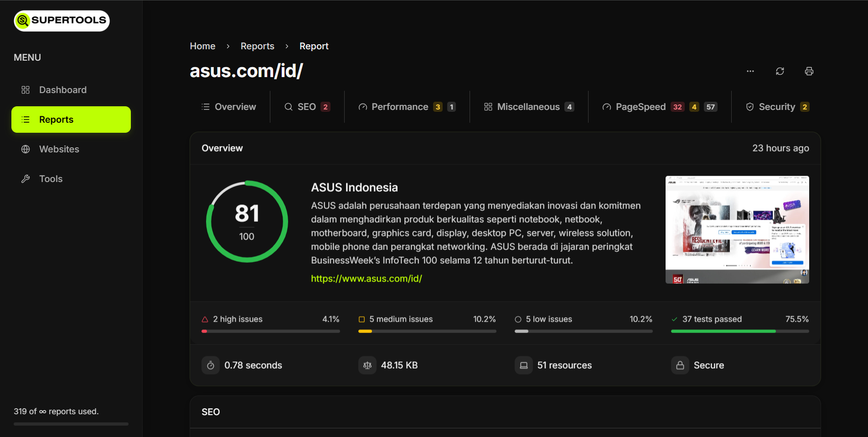The width and height of the screenshot is (868, 437).
Task: Open the Tools wrench icon
Action: click(x=26, y=178)
